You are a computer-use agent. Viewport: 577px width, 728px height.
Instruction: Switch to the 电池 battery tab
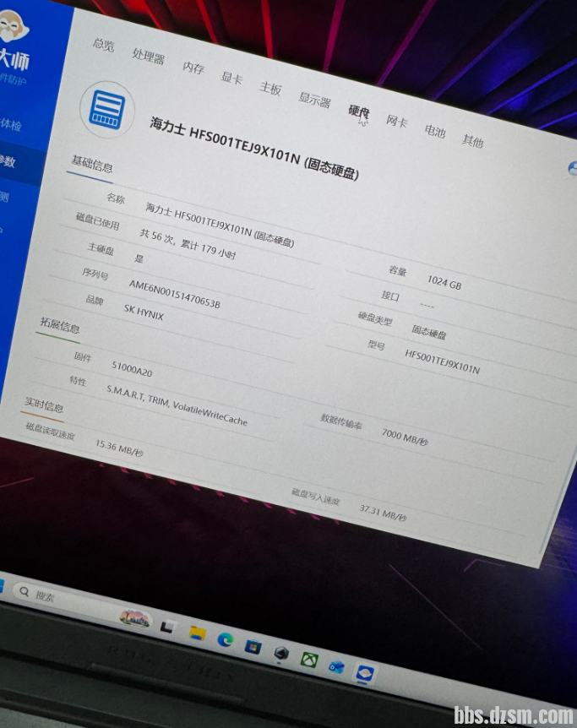point(434,131)
